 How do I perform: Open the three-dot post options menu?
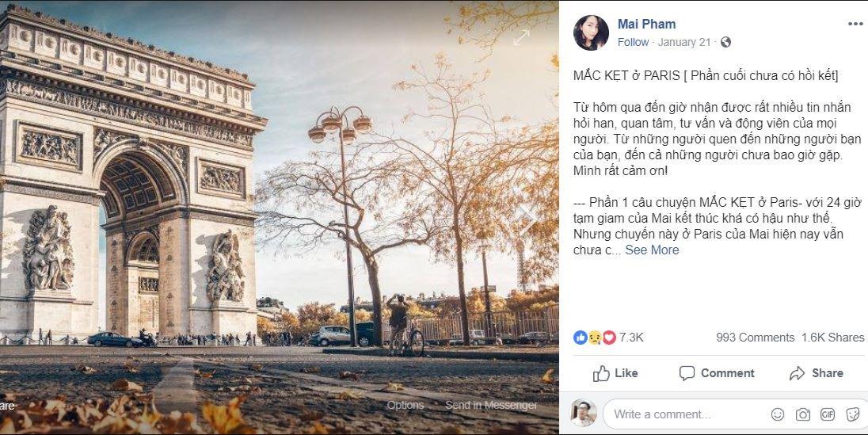[x=855, y=24]
